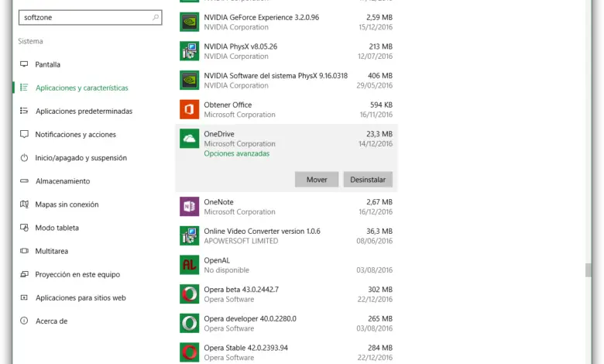The width and height of the screenshot is (604, 364).
Task: Click the Aplicaciones y características list icon
Action: coord(24,88)
